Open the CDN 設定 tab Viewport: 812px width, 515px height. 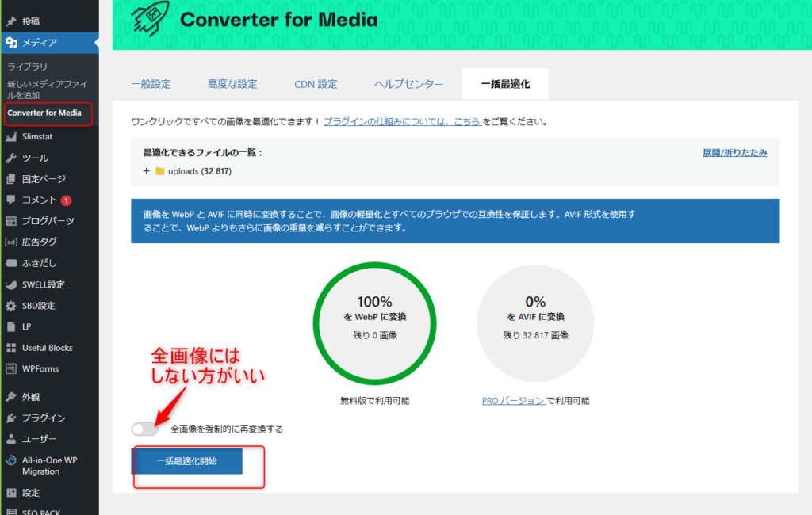(316, 84)
